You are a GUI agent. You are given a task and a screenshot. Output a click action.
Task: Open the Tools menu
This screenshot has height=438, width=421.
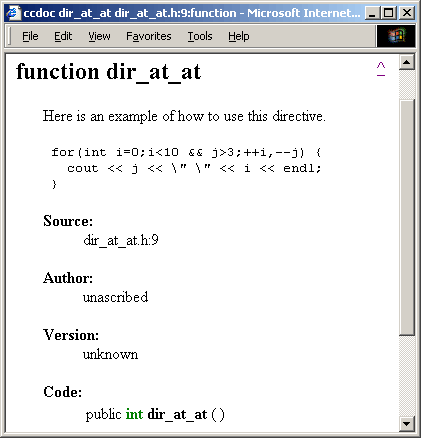[200, 36]
